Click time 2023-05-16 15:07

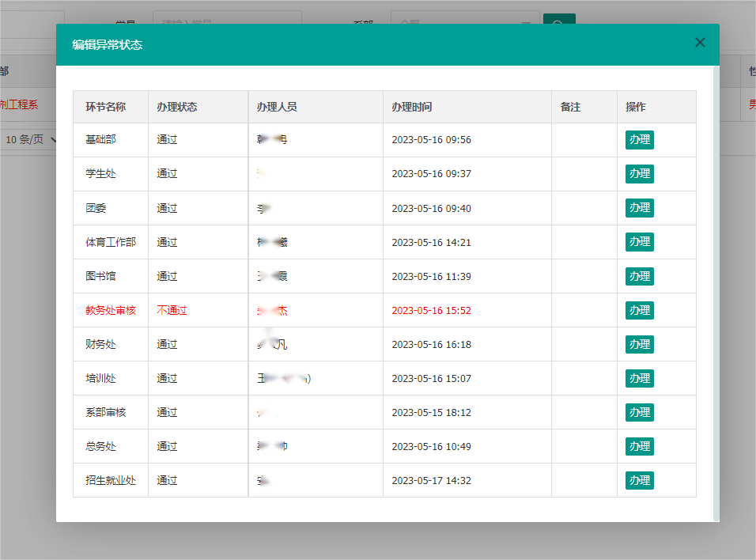431,379
